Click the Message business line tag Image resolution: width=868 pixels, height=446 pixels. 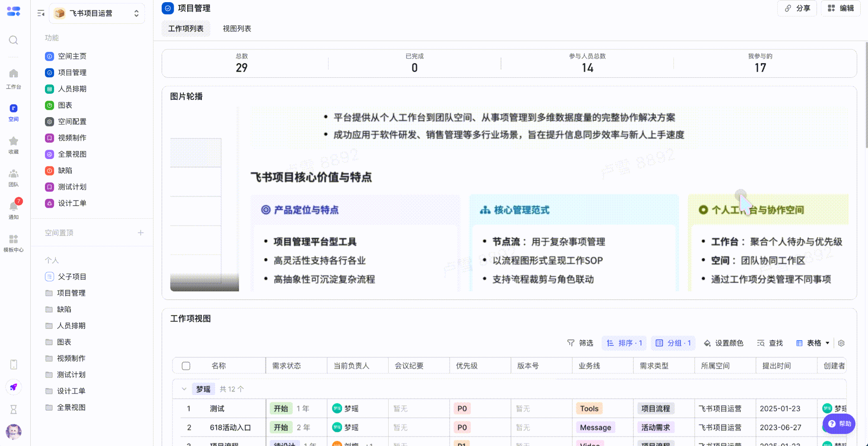(596, 428)
